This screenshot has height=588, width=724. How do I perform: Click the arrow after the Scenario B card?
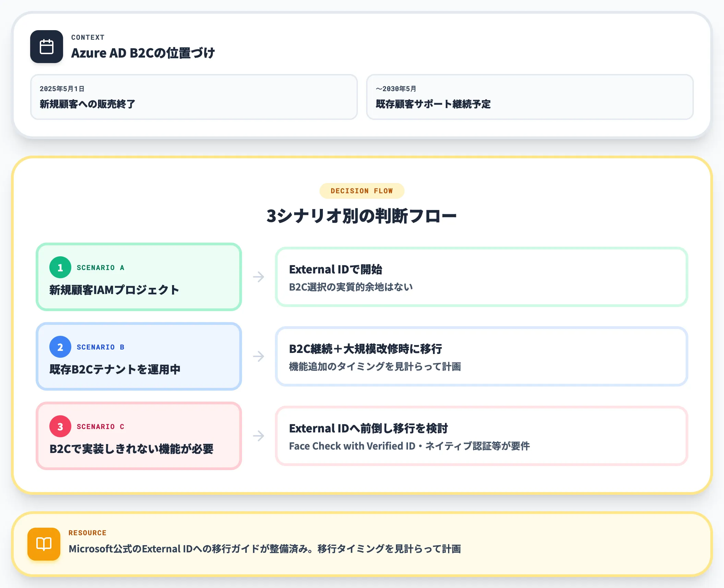click(258, 356)
